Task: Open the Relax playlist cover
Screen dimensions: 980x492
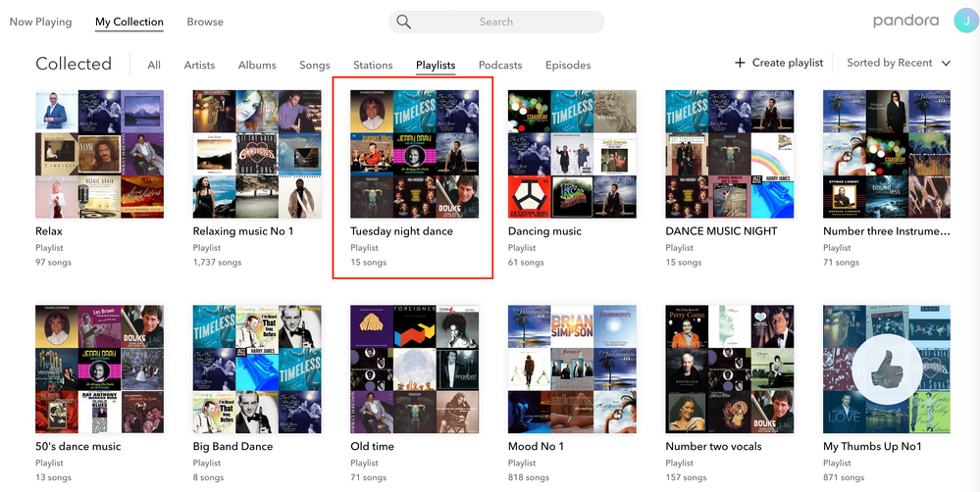Action: pos(99,154)
